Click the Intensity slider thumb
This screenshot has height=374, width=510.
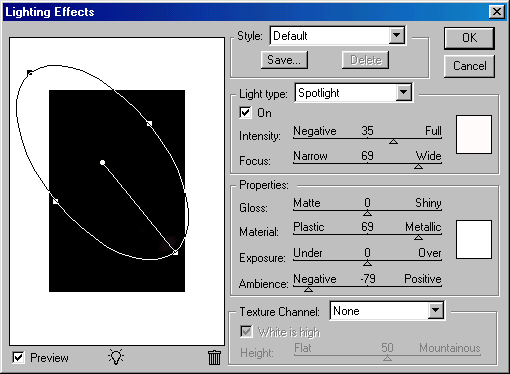[x=393, y=142]
